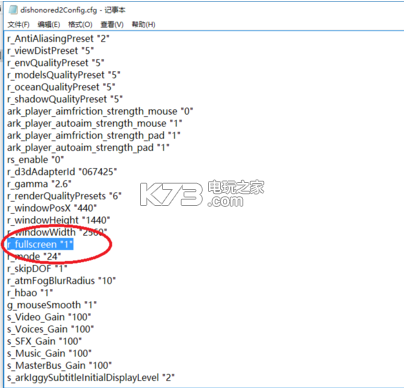The width and height of the screenshot is (404, 388).
Task: Open the 帮助(H) menu
Action: (143, 24)
